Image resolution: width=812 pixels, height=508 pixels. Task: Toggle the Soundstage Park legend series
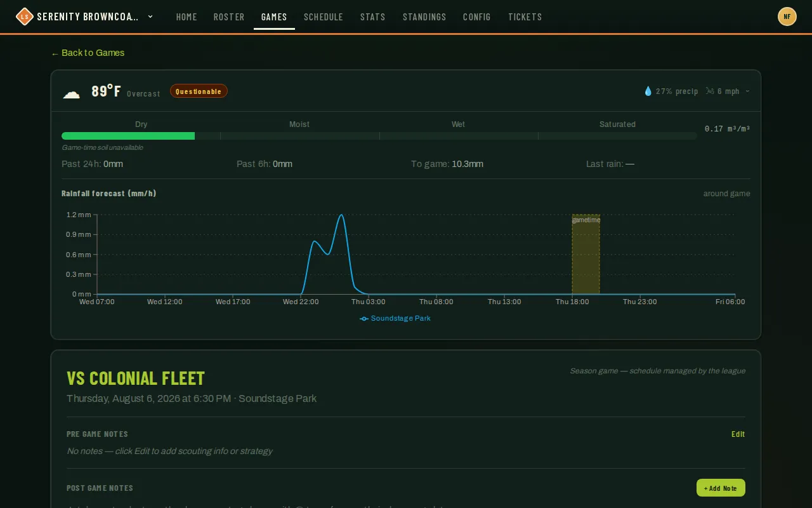[395, 318]
